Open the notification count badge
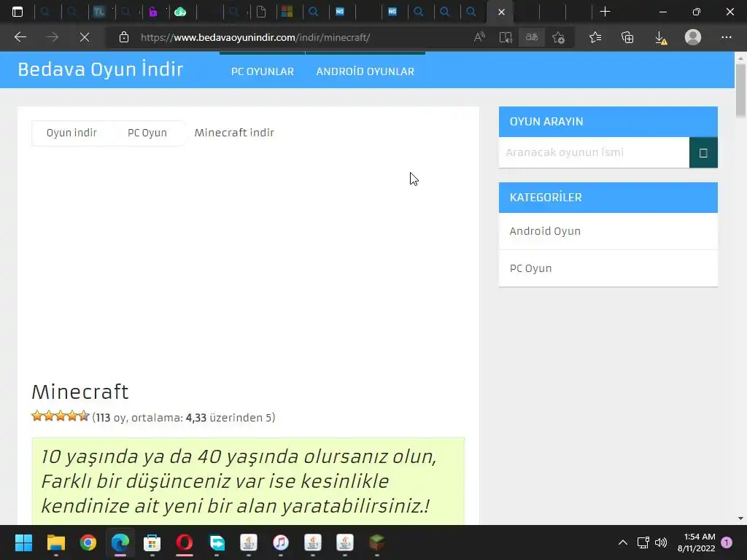The image size is (747, 560). 727,542
